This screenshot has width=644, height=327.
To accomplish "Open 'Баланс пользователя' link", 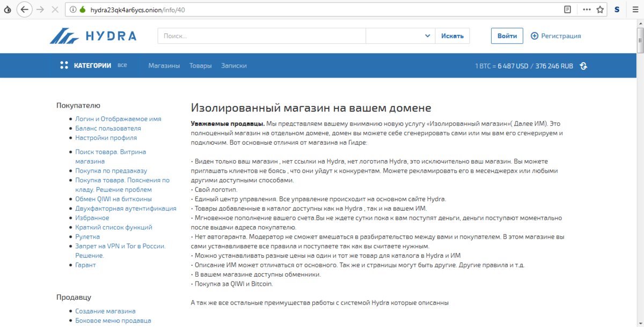I will (108, 128).
